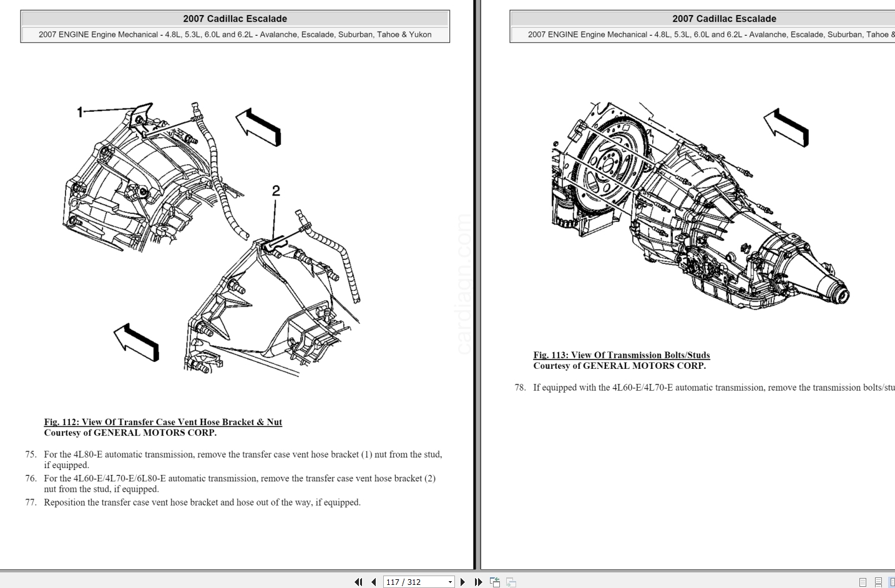This screenshot has width=895, height=588.
Task: Return to previous view using the back-view icon
Action: pos(495,581)
